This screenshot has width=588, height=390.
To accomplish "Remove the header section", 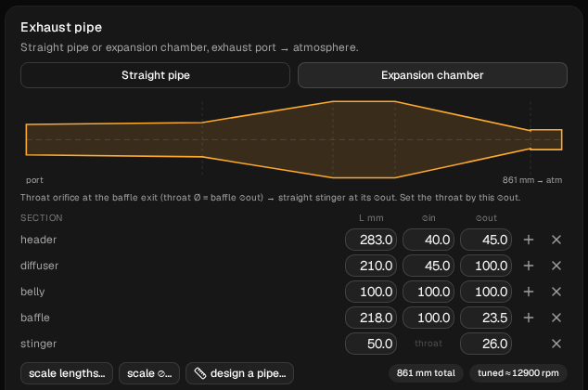I will 556,240.
